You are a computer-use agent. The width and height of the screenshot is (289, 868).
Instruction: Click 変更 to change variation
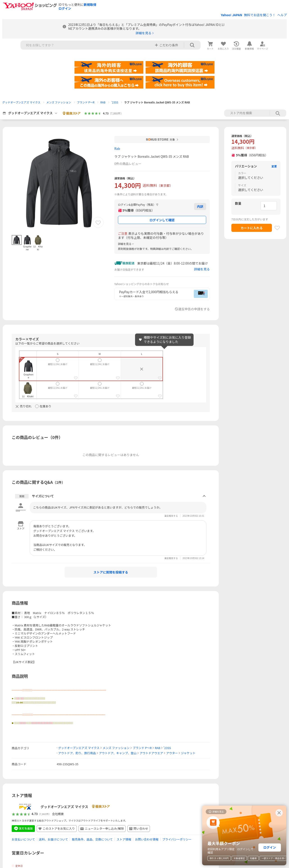tap(274, 167)
